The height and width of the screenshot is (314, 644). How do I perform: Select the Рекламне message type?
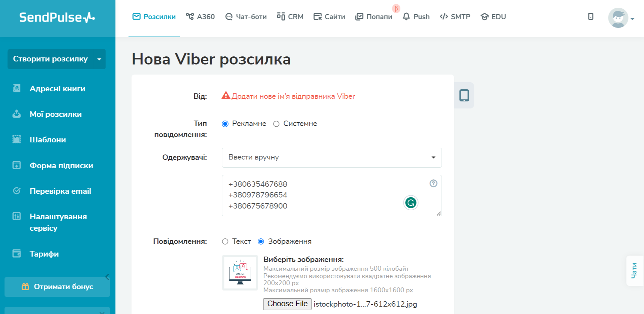225,124
